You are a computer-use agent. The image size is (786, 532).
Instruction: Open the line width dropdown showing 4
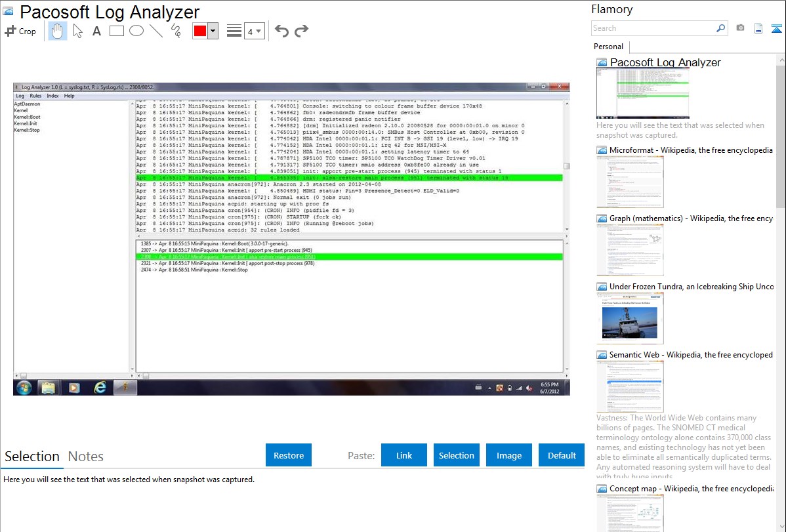[x=254, y=31]
